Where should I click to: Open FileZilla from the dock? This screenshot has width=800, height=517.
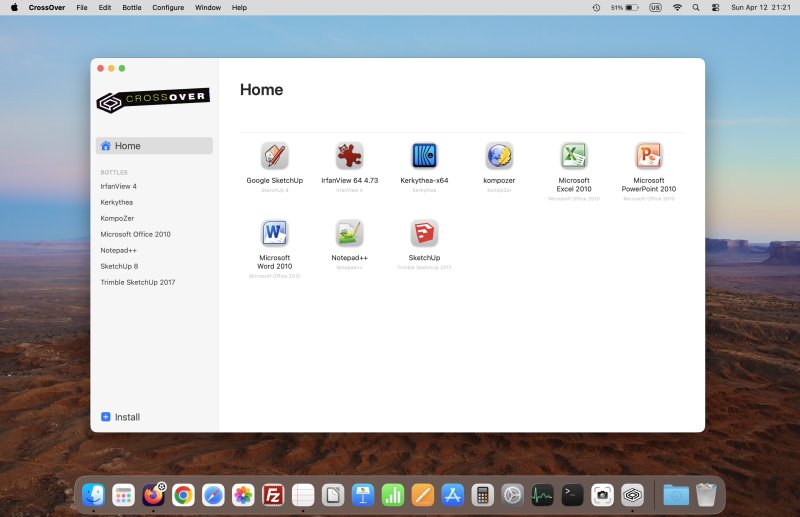(x=273, y=495)
